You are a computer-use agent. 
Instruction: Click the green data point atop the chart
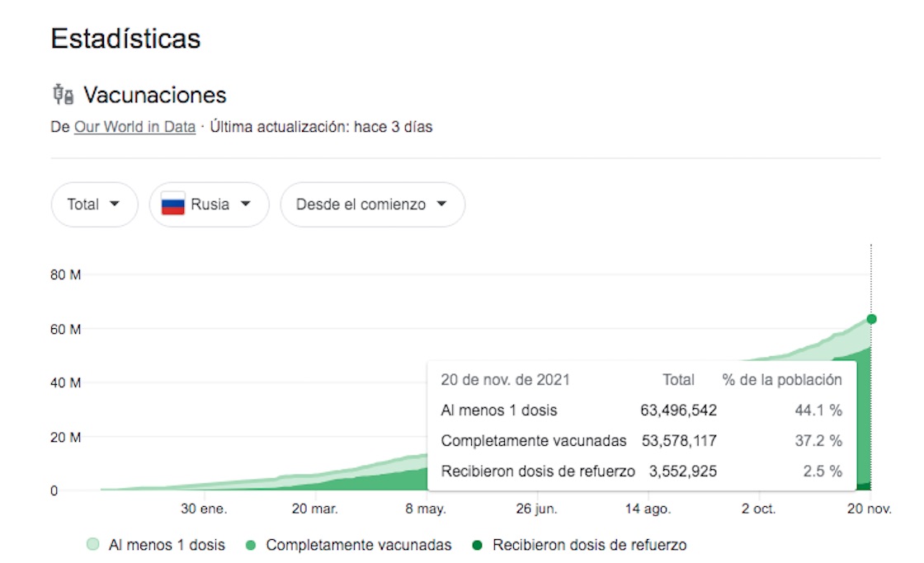[871, 319]
